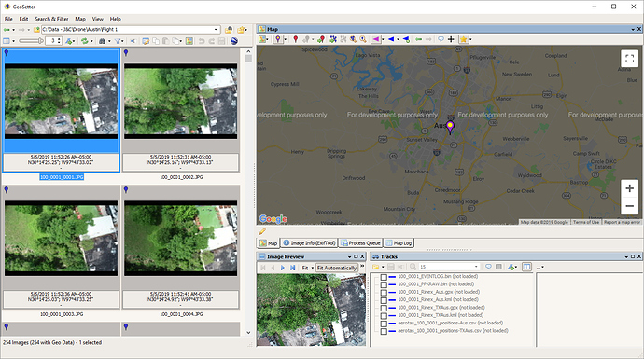
Task: Open the edit data notepad icon
Action: 146,41
